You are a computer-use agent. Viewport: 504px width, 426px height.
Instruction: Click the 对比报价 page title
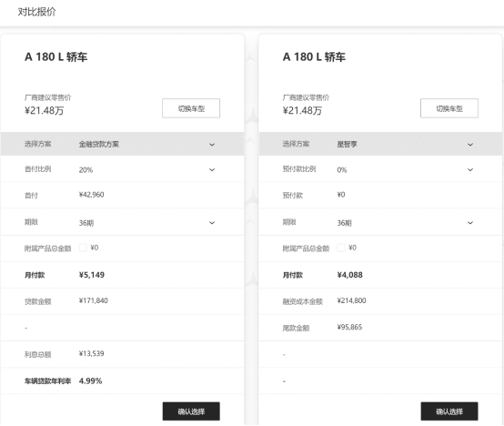pos(36,12)
